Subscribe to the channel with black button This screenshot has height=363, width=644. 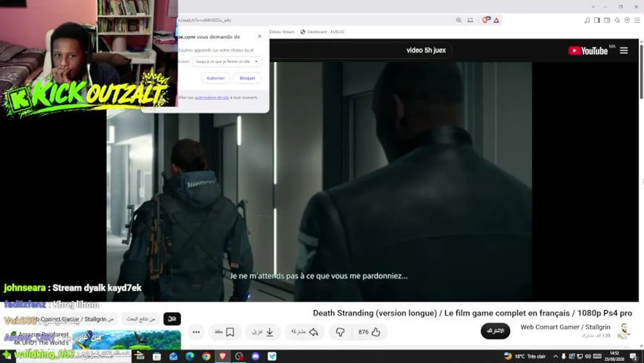pyautogui.click(x=495, y=331)
